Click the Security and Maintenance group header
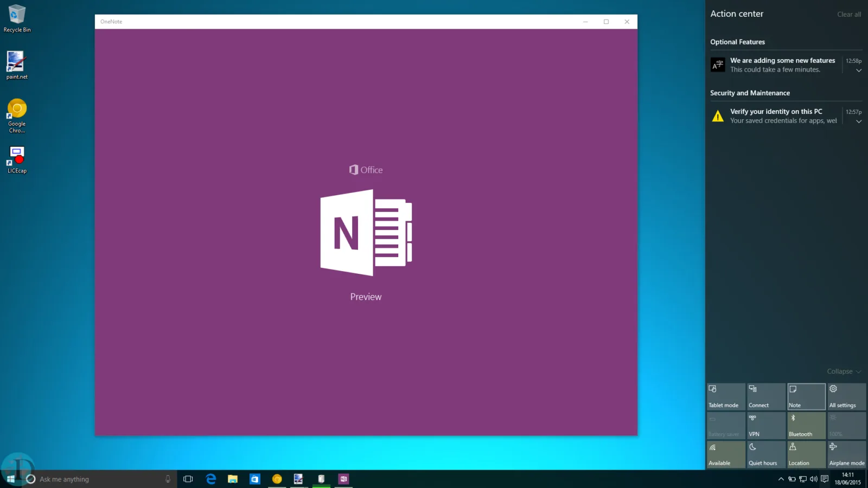The image size is (868, 488). (750, 93)
